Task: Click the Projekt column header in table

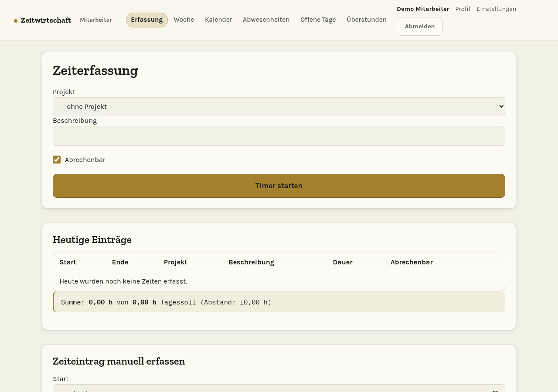Action: 176,262
